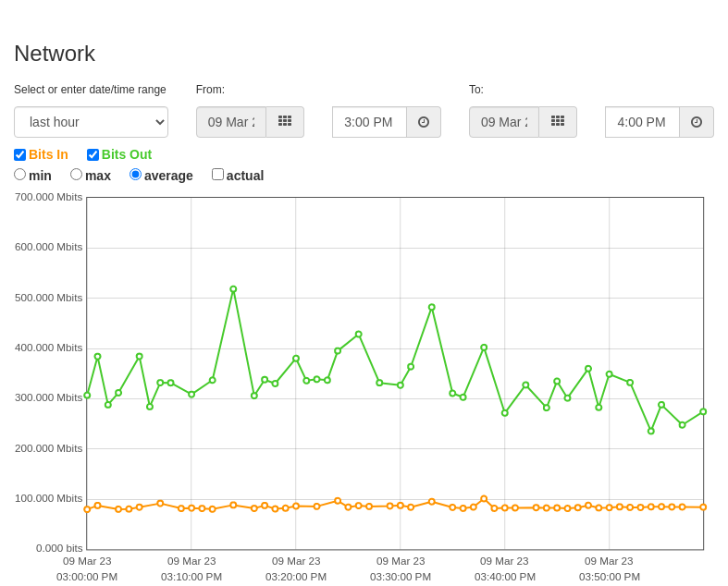Image resolution: width=728 pixels, height=586 pixels.
Task: Select the average radio button
Action: 135,175
